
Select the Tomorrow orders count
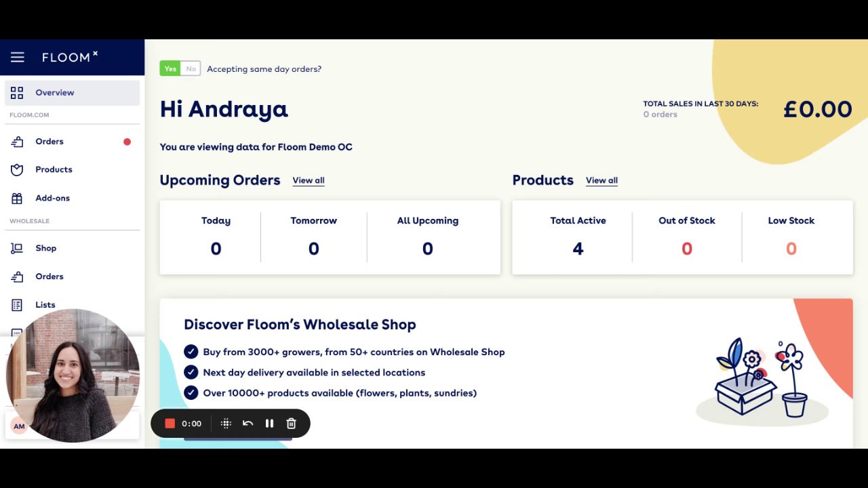(314, 249)
